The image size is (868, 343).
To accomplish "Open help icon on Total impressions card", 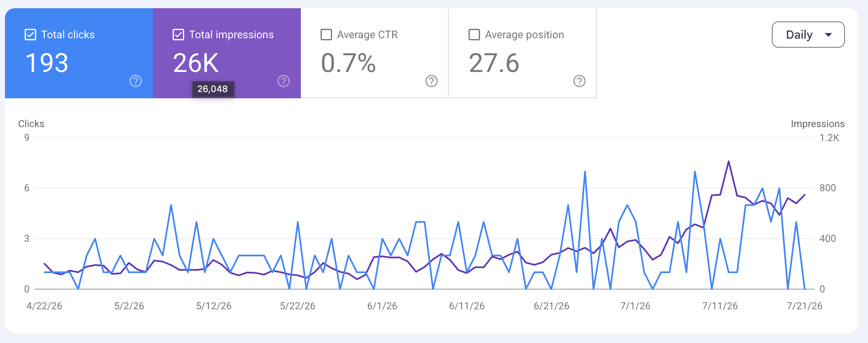I will click(x=284, y=81).
